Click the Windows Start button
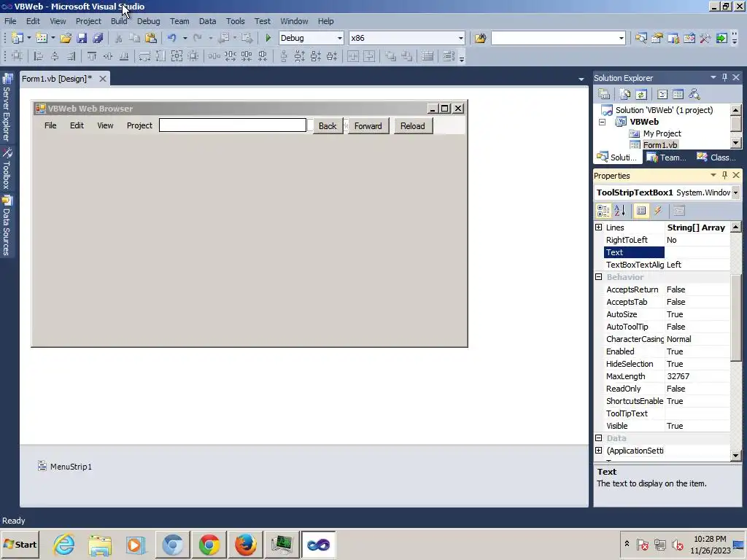 pos(20,545)
